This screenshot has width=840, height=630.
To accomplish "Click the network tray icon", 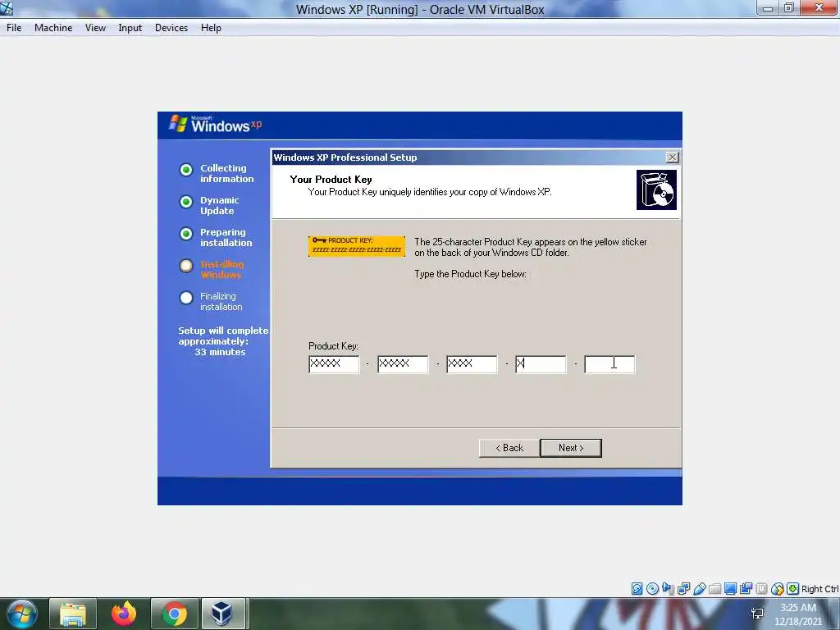I will [x=757, y=614].
